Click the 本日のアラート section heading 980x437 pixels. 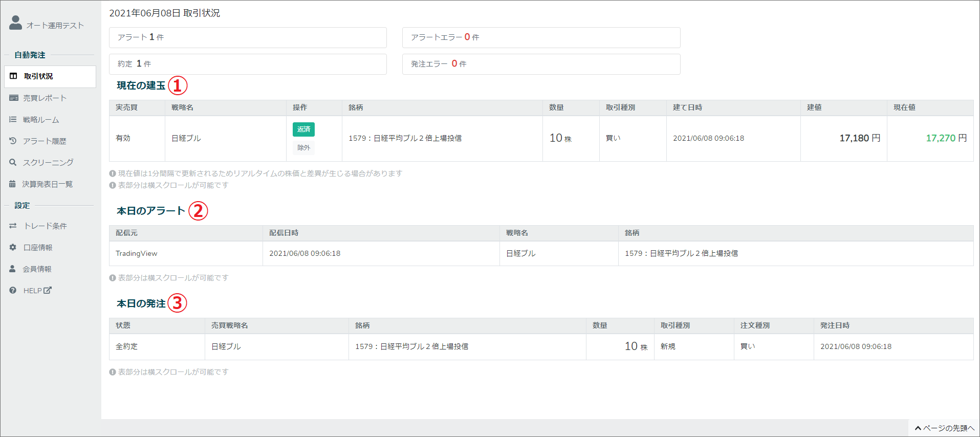(x=151, y=211)
